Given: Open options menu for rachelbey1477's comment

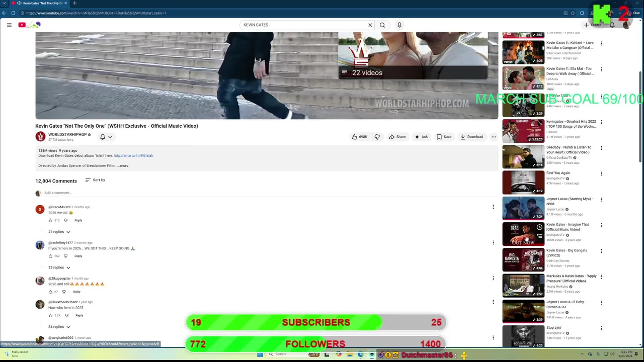Looking at the screenshot, I should 493,242.
